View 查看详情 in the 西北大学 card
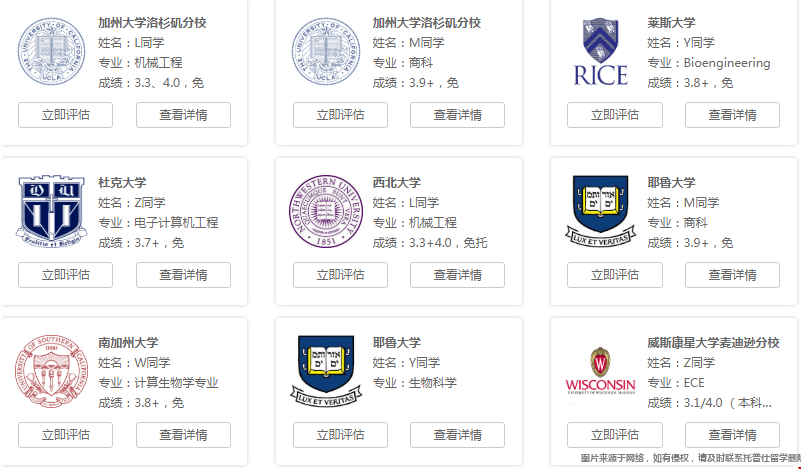Image resolution: width=801 pixels, height=469 pixels. pos(458,275)
